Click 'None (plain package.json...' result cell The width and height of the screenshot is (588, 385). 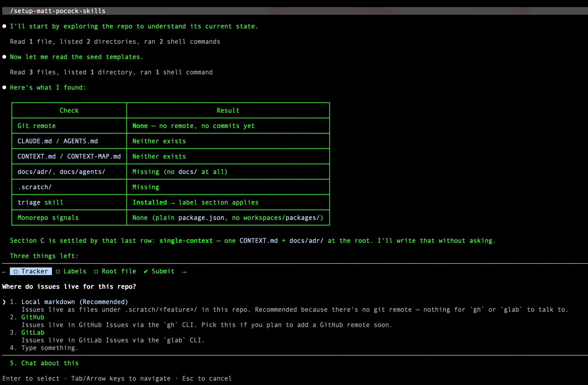[228, 218]
